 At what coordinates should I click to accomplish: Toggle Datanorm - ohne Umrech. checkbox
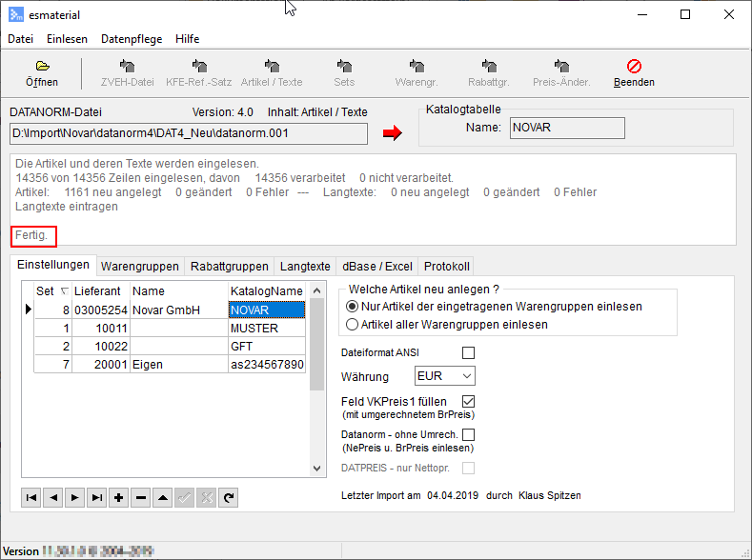point(468,435)
